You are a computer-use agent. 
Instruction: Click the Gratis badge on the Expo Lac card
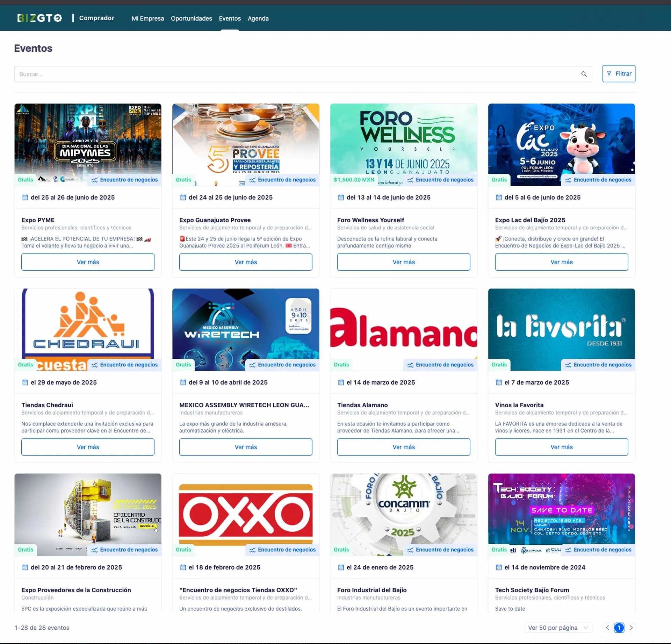[x=499, y=179]
